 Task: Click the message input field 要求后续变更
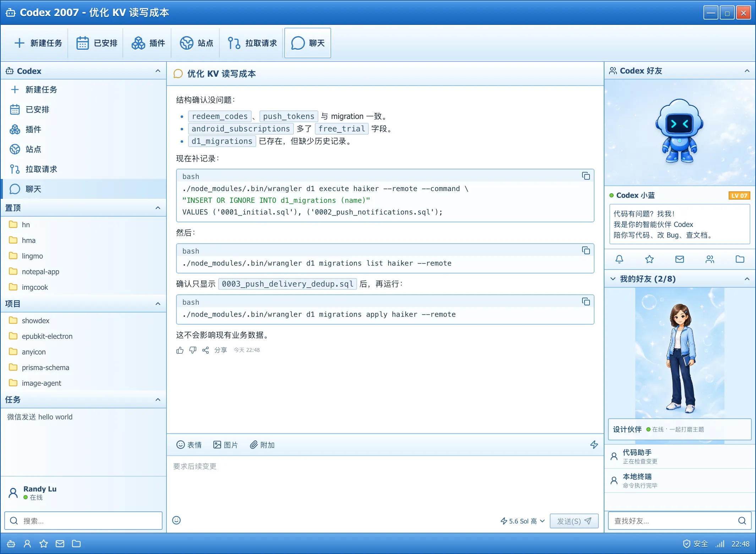pos(385,483)
